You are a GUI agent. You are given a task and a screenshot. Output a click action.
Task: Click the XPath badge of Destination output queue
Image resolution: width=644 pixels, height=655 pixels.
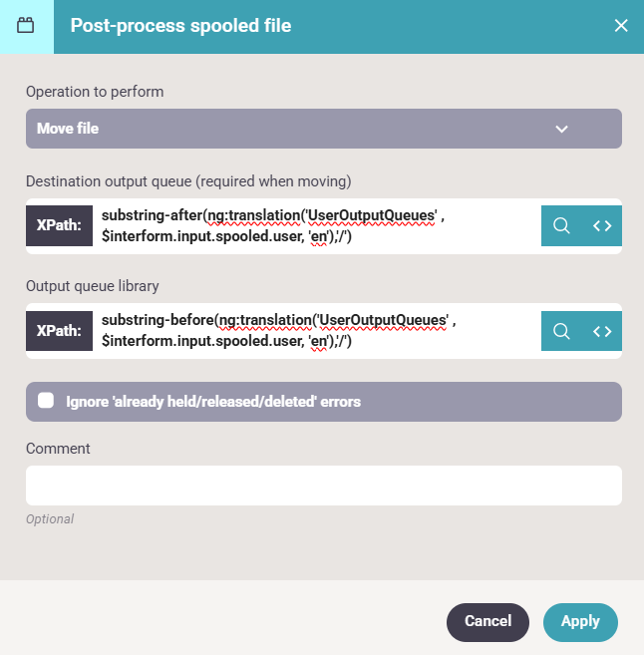60,225
